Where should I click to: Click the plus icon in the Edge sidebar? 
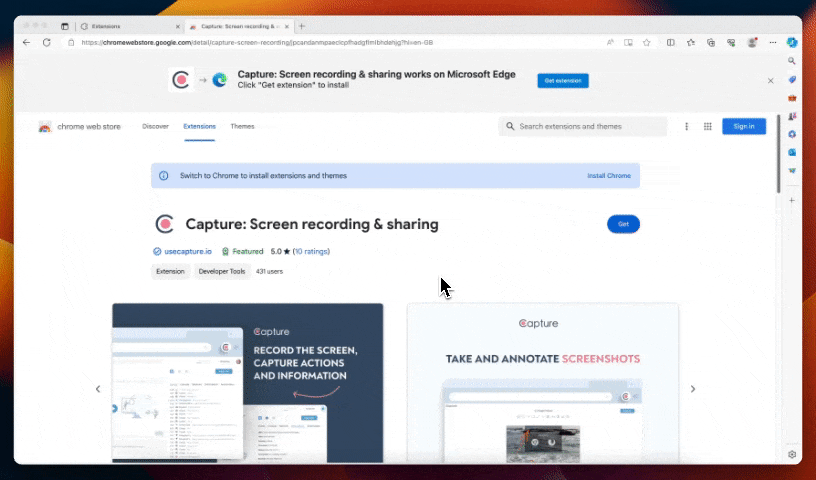tap(792, 201)
